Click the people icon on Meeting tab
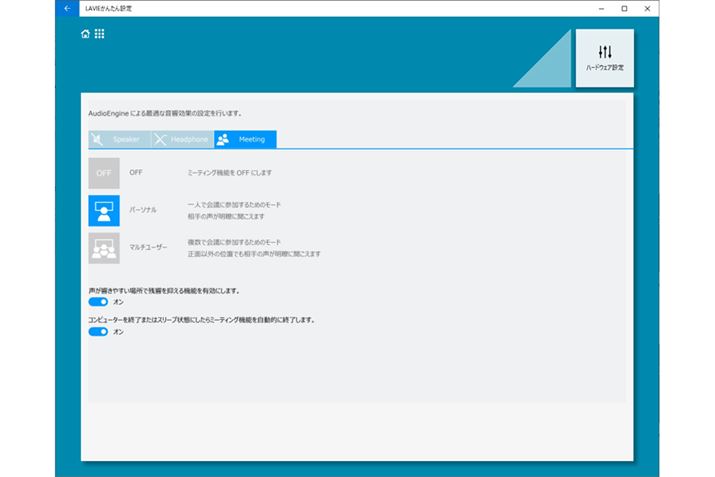Viewport: 715px width, 477px height. click(222, 139)
